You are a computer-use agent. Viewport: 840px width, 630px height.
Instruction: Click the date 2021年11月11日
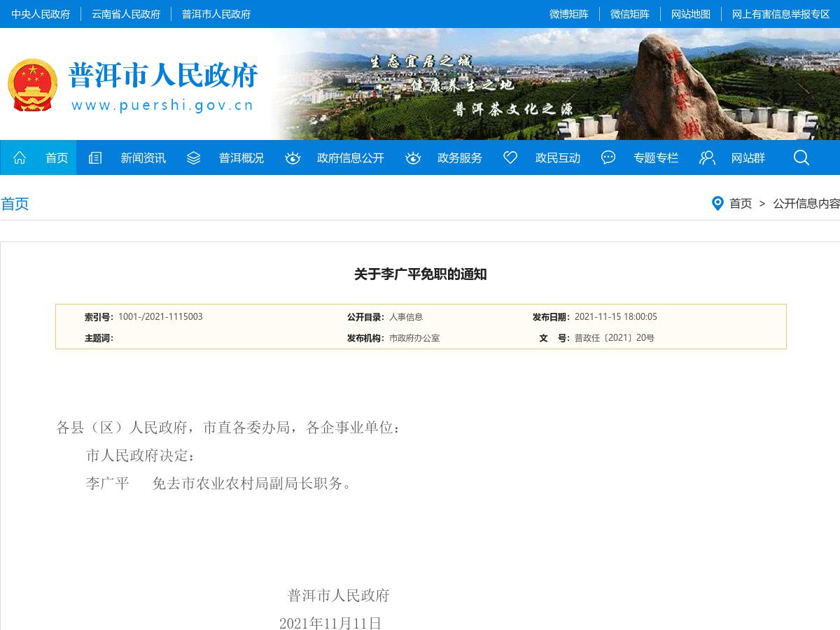click(330, 623)
